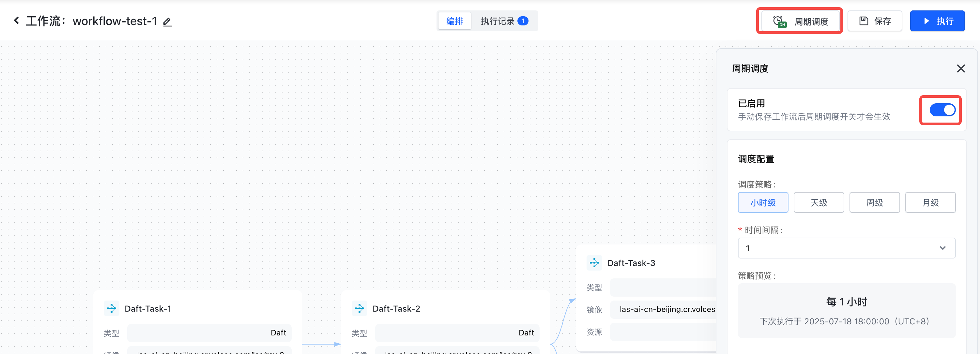Click the back arrow beside 工作流 title
Viewport: 980px width, 354px height.
click(x=16, y=21)
